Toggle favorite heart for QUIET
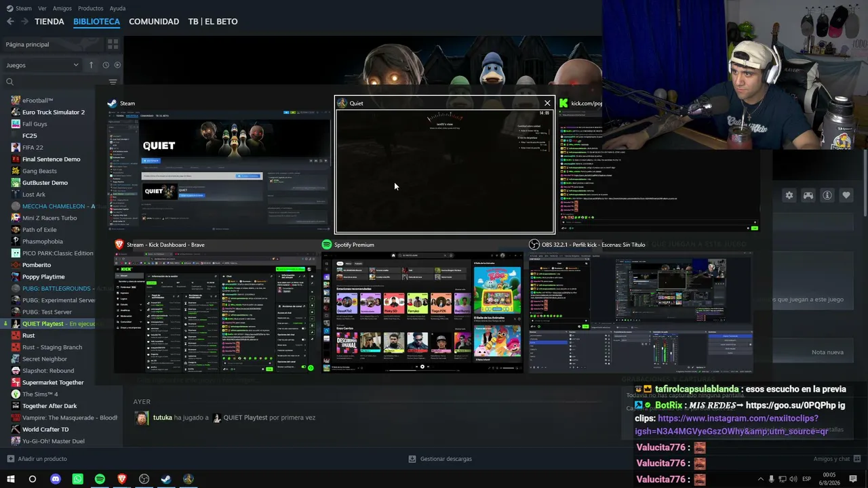 (846, 195)
